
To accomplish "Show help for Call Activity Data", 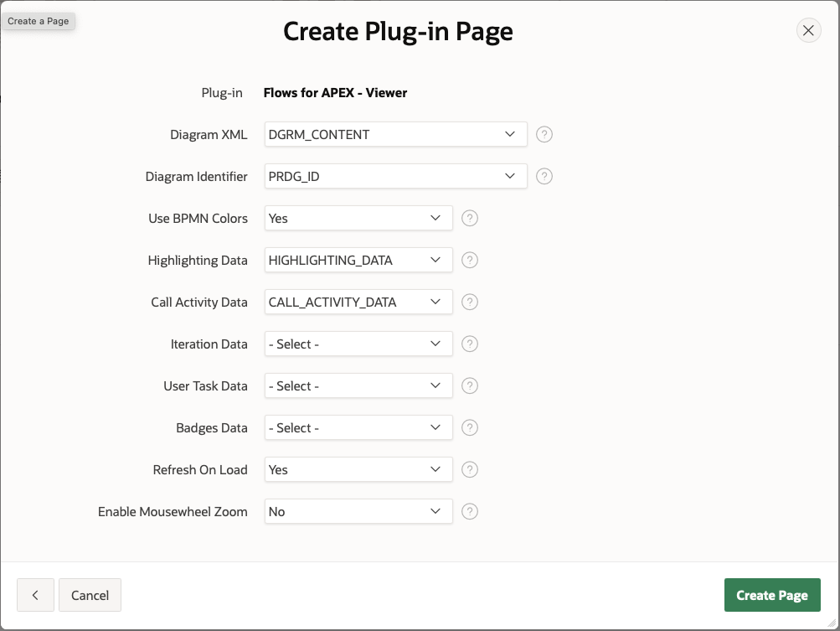I will [x=470, y=302].
